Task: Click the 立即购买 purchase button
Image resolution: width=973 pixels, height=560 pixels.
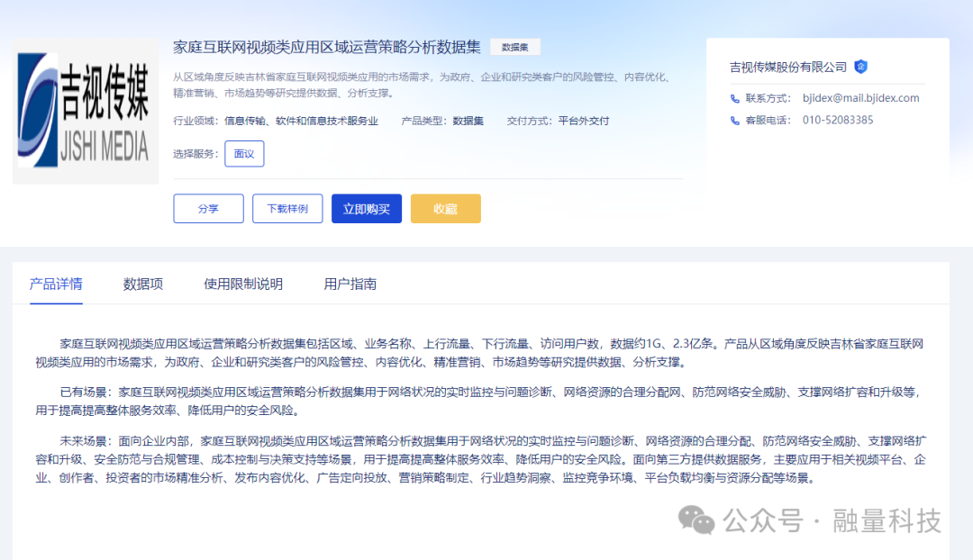Action: coord(366,208)
